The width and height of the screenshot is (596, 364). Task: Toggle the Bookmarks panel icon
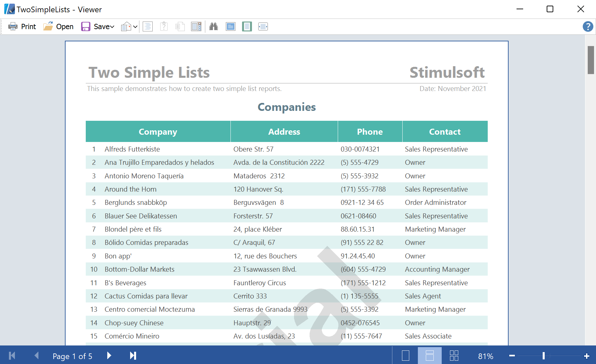pyautogui.click(x=148, y=26)
